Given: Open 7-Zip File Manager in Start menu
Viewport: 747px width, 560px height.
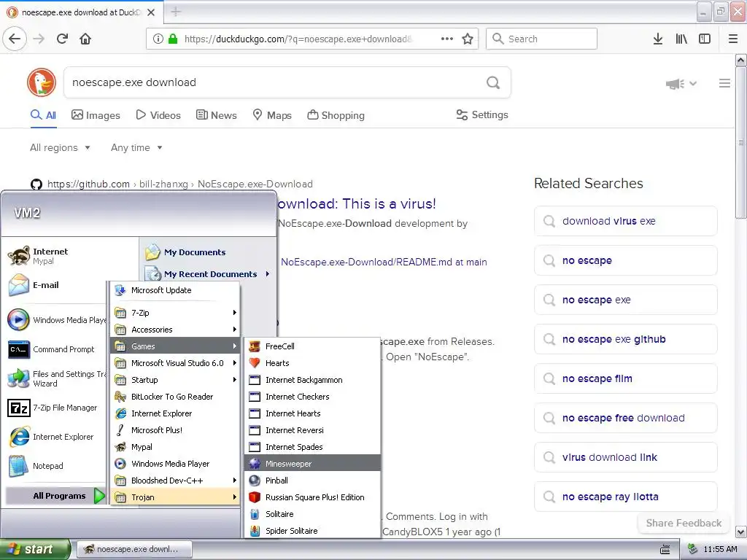Looking at the screenshot, I should point(55,408).
